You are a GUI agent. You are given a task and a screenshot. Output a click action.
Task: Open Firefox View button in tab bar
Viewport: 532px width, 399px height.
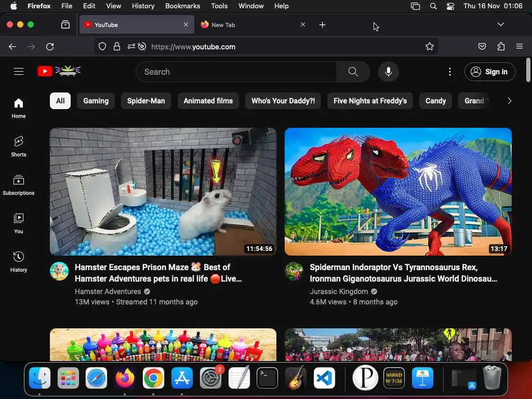click(x=65, y=24)
